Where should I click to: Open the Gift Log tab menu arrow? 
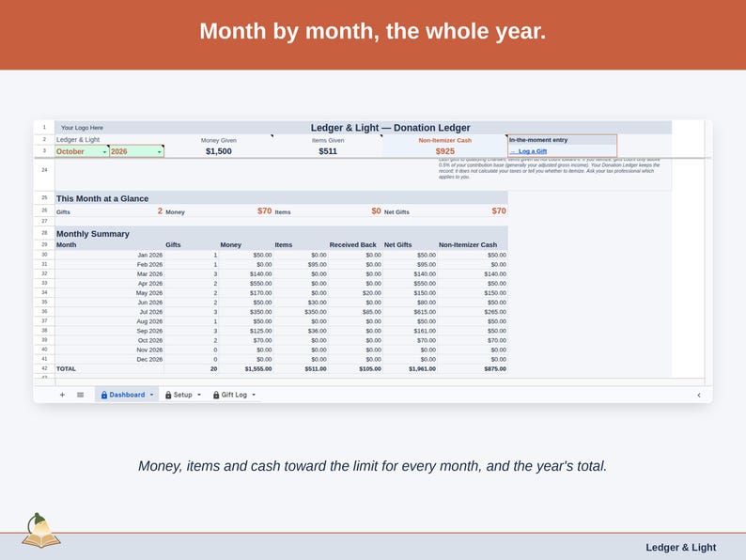(x=254, y=395)
